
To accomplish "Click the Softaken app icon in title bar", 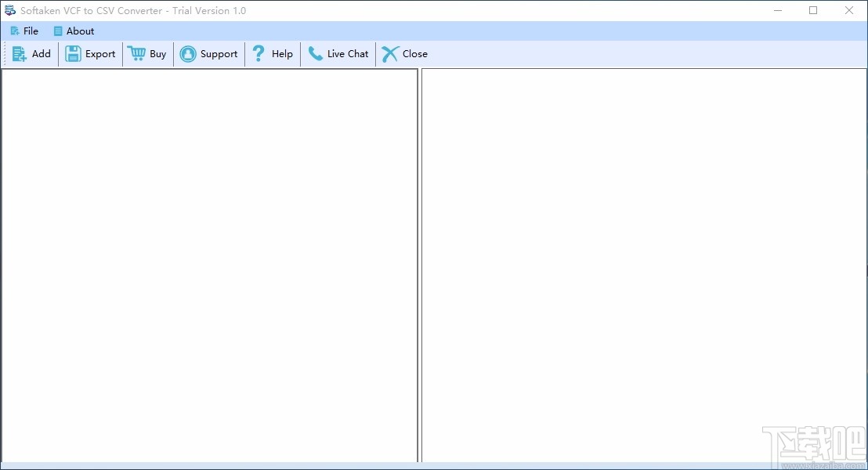I will pos(10,10).
